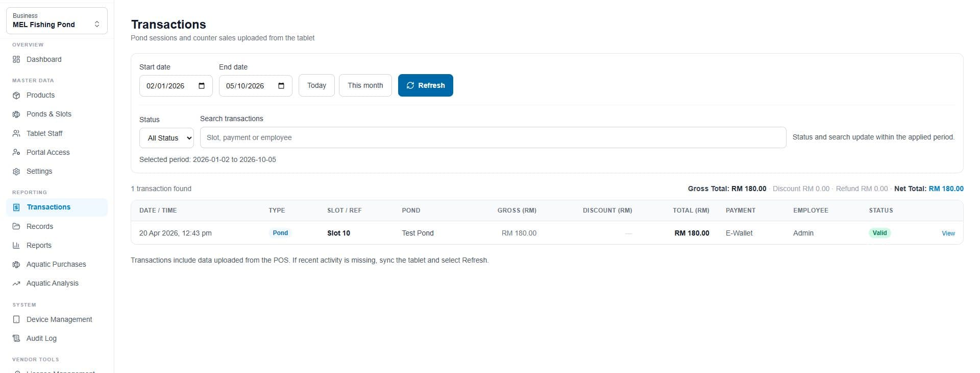Click the E-Wallet payment cell
Viewport: 980px width, 373px height.
(x=739, y=233)
